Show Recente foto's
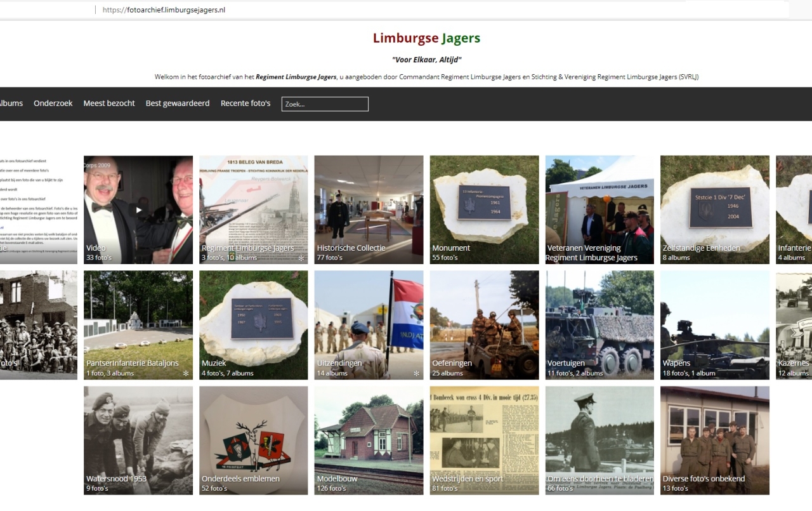This screenshot has height=511, width=812. point(245,103)
